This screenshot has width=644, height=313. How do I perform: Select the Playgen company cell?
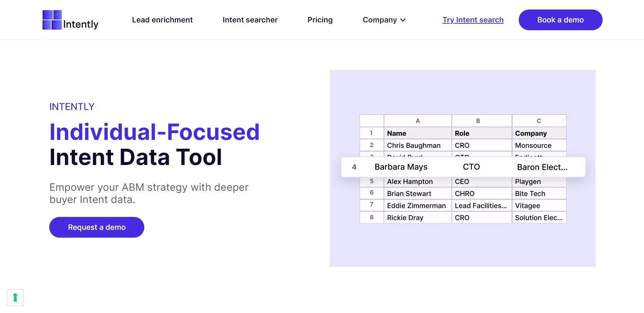tap(539, 182)
